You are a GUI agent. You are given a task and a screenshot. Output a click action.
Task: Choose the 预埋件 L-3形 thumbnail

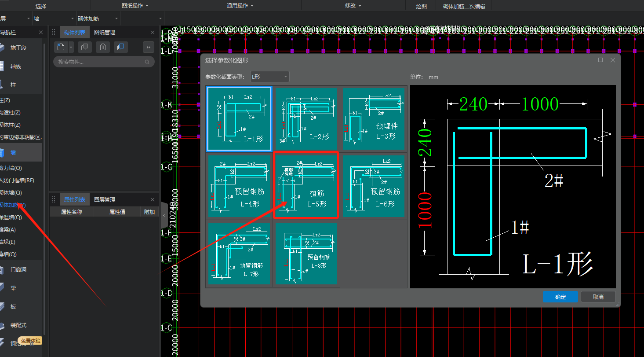tap(373, 119)
